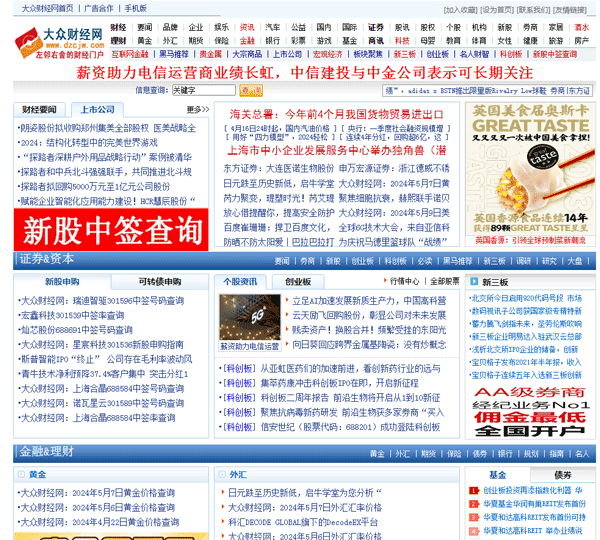This screenshot has height=540, width=600.
Task: Open 向日葵回应跨界金属基陶瓷 article
Action: pos(369,345)
